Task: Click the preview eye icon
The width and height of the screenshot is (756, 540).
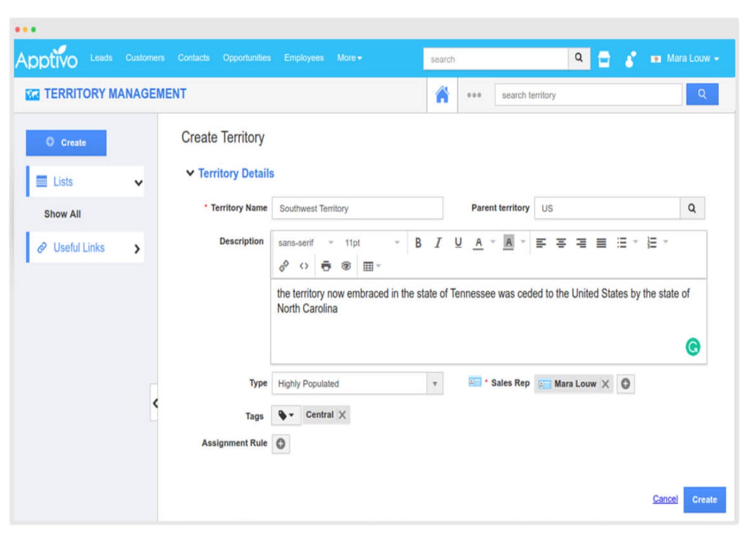Action: (x=346, y=266)
